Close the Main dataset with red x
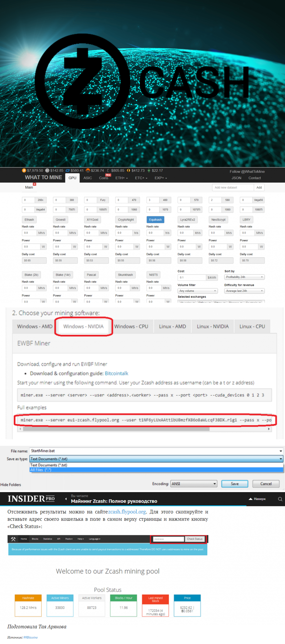This screenshot has width=285, height=644. (x=35, y=184)
